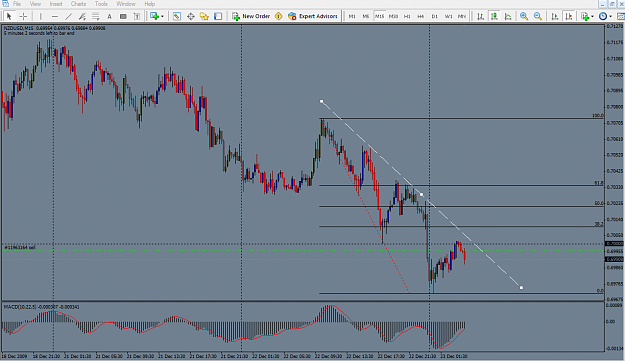The image size is (625, 361).
Task: Switch to bar chart display
Action: 481,16
